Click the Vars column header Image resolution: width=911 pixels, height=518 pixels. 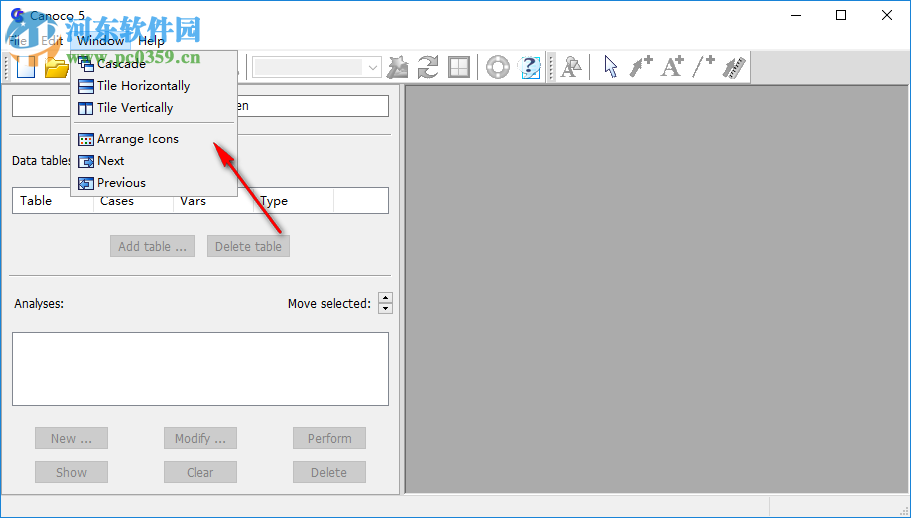point(213,201)
